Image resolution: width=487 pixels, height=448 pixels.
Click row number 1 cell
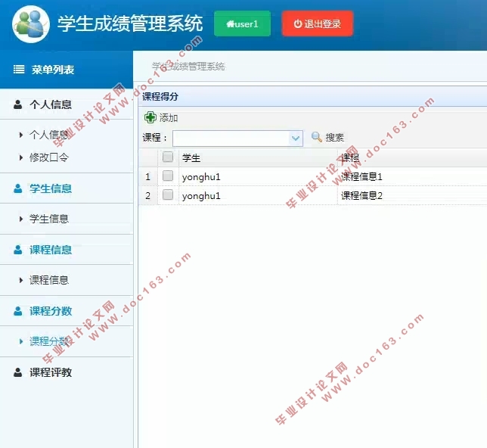pos(148,176)
